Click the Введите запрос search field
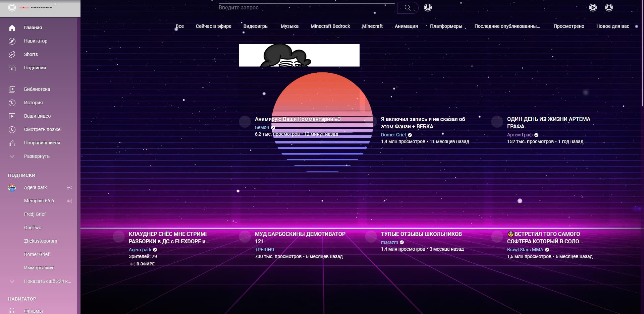Viewport: 644px width, 314px height. [306, 8]
